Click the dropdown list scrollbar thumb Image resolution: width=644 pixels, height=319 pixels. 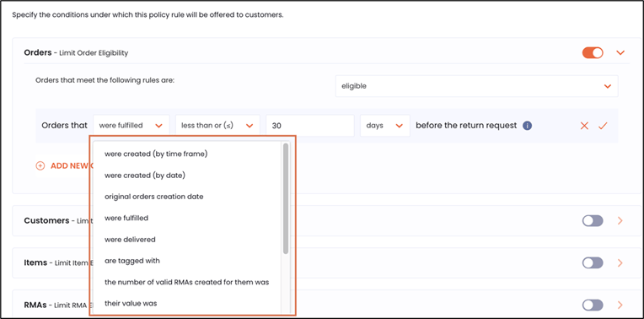click(x=286, y=198)
